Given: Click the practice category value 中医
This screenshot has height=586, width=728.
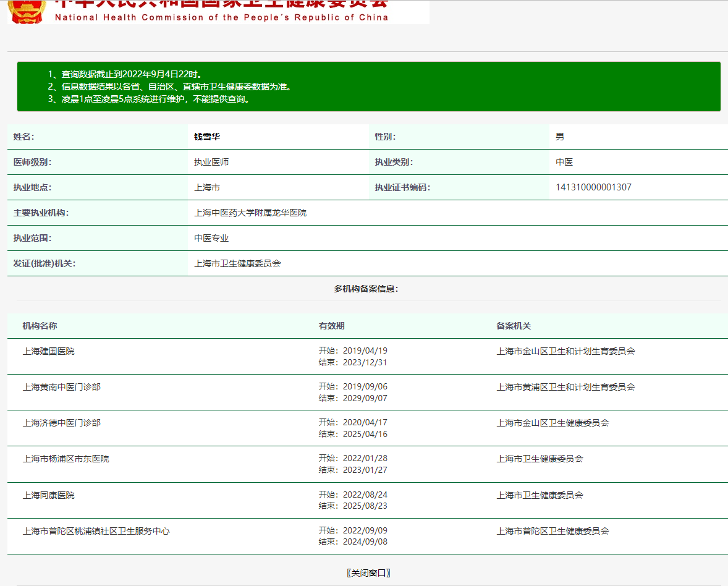Looking at the screenshot, I should [x=564, y=162].
